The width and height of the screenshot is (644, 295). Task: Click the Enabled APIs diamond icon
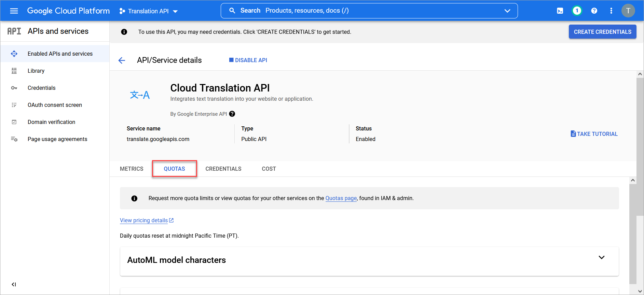coord(14,54)
